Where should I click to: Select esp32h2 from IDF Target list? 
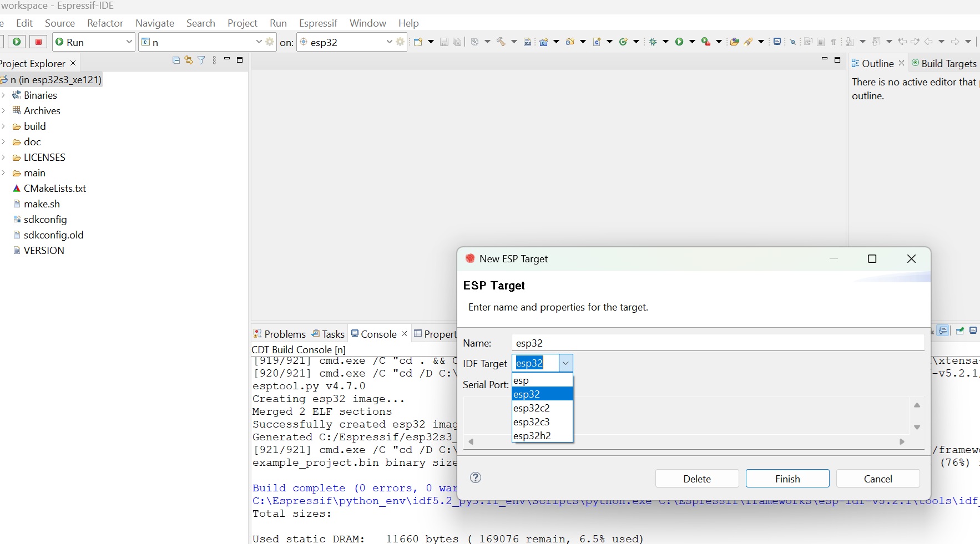[542, 435]
